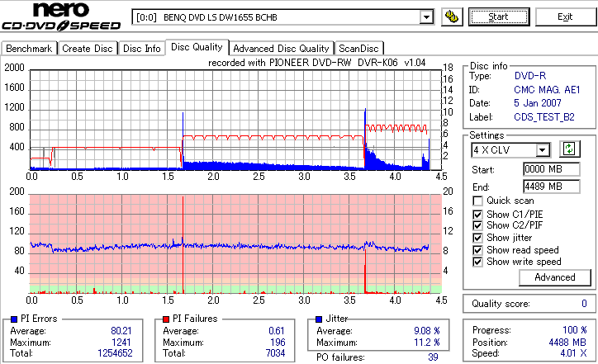Screen dimensions: 598x364
Task: Open the 4 X CLV speed dropdown
Action: pos(542,150)
